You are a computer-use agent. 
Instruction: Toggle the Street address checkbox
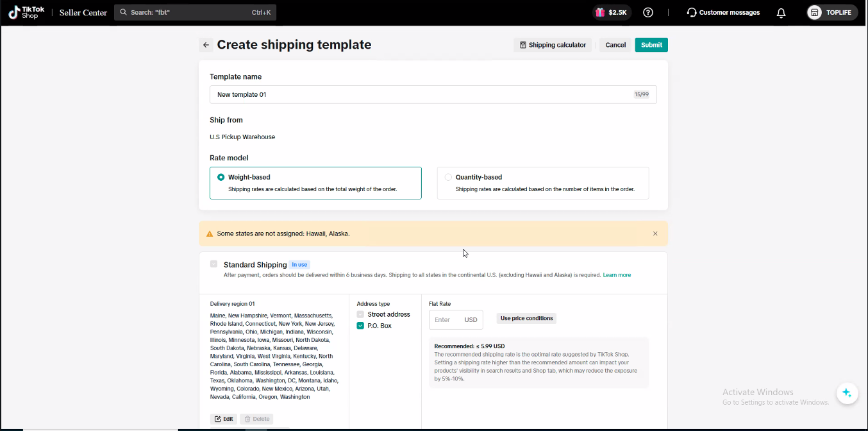[360, 314]
